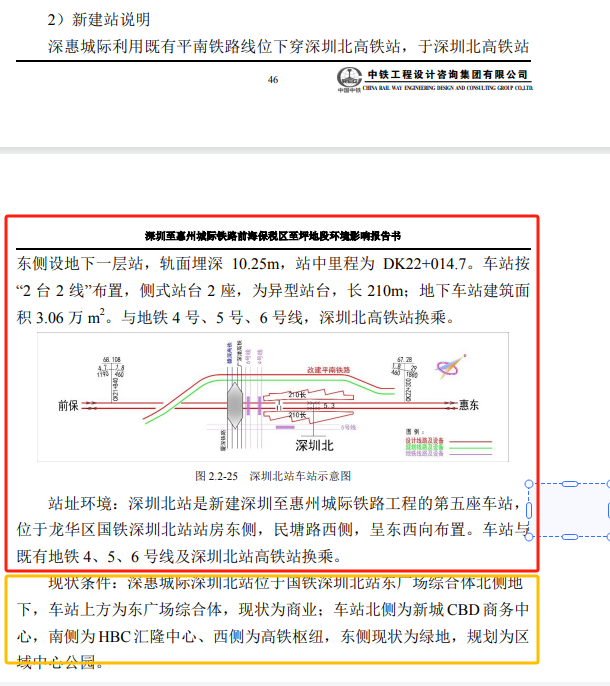Click the caption '图 2.2-25 深圳北站车站示意图'
This screenshot has height=686, width=610.
pyautogui.click(x=273, y=476)
